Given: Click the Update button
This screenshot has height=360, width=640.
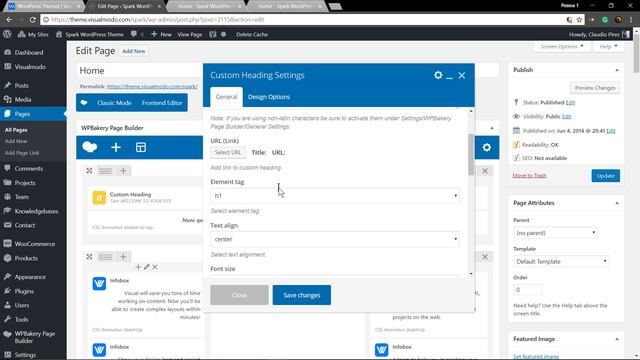Looking at the screenshot, I should 605,176.
